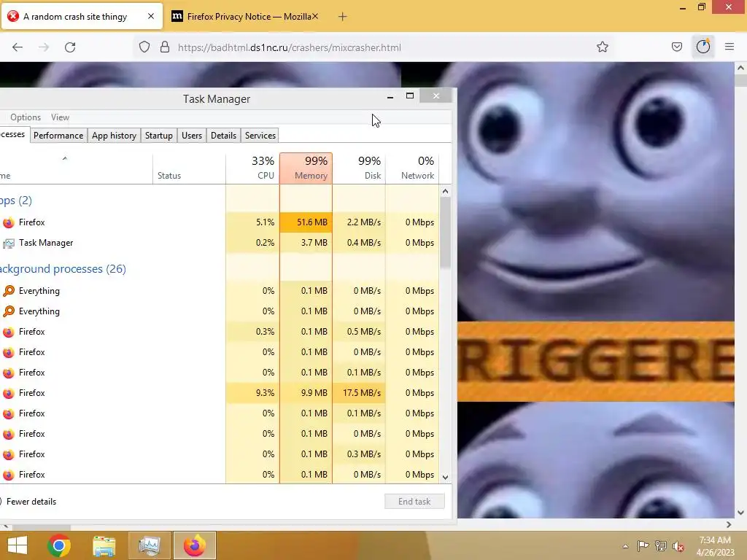Sort by the Disk column header
The image size is (747, 560).
coord(359,168)
